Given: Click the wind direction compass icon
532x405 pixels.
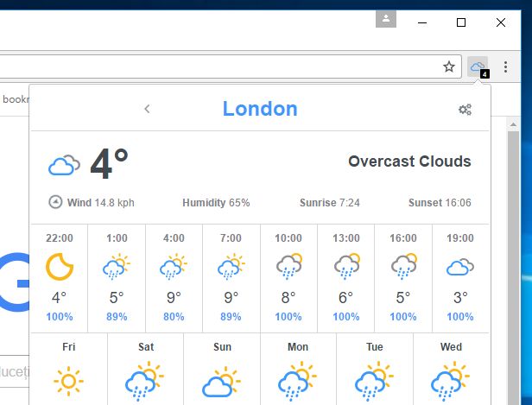Looking at the screenshot, I should (x=56, y=202).
